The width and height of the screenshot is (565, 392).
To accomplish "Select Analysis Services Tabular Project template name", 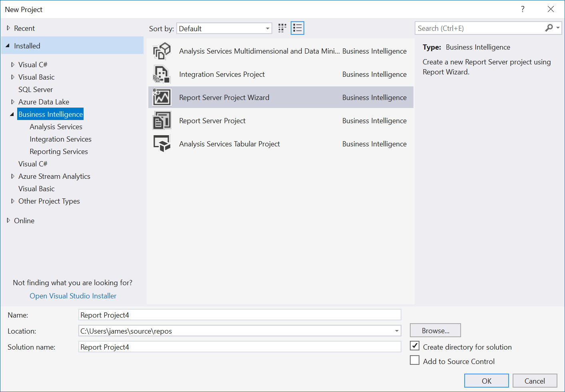I will pos(230,144).
